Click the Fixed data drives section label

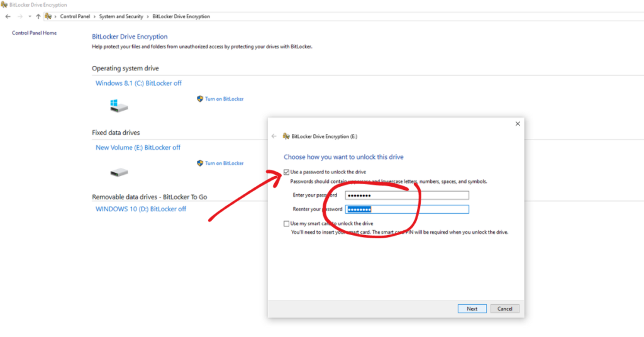click(x=116, y=133)
